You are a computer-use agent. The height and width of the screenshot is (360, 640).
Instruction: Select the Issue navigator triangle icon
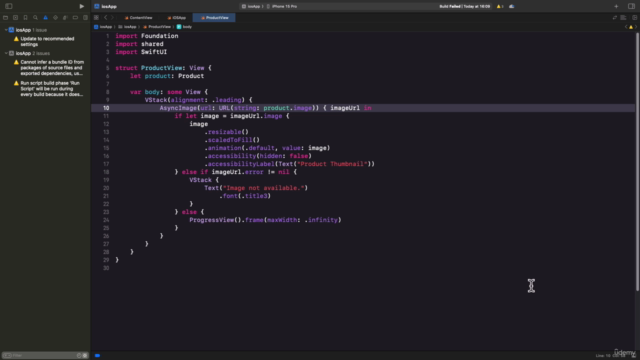(45, 18)
